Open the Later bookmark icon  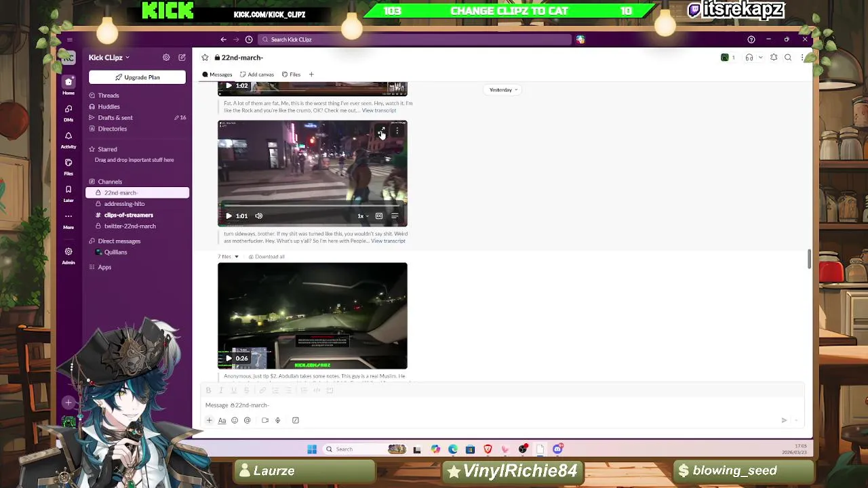click(68, 194)
